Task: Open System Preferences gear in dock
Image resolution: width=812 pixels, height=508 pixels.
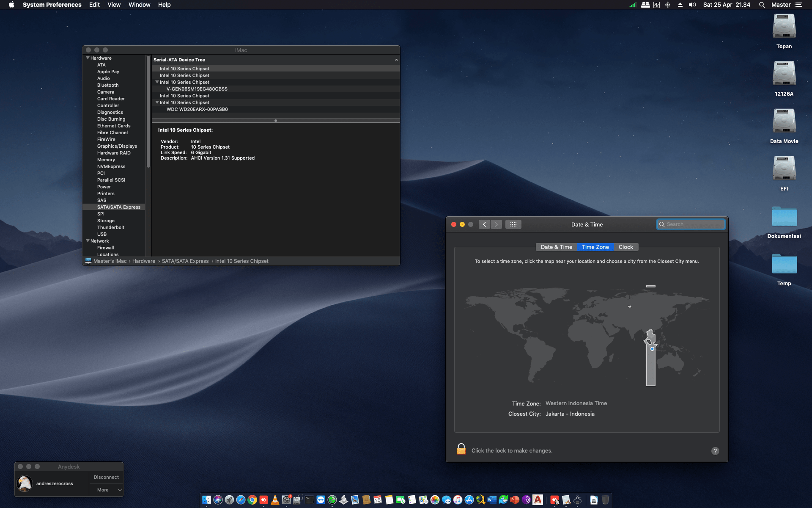Action: pos(286,500)
